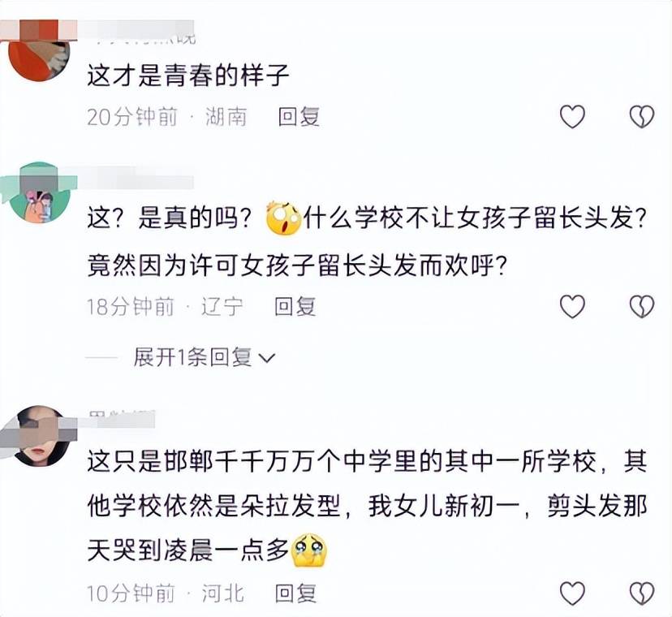Tap the blurred username of third commenter
Viewport: 672px width, 617px height.
pyautogui.click(x=122, y=418)
